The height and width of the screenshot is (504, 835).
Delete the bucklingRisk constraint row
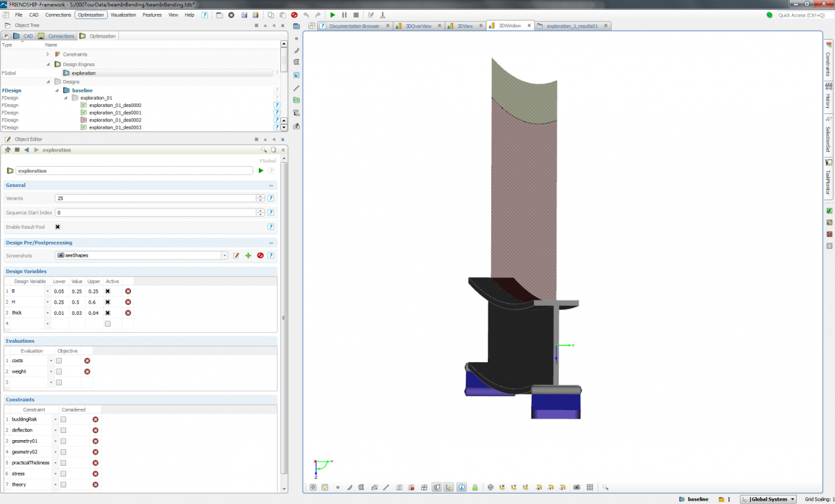tap(95, 419)
